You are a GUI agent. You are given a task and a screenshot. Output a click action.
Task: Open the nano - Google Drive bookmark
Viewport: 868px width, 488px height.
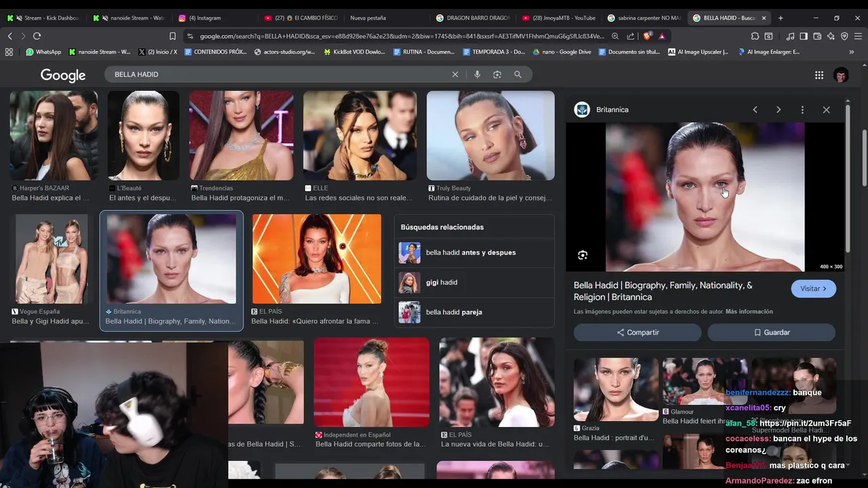pos(562,52)
